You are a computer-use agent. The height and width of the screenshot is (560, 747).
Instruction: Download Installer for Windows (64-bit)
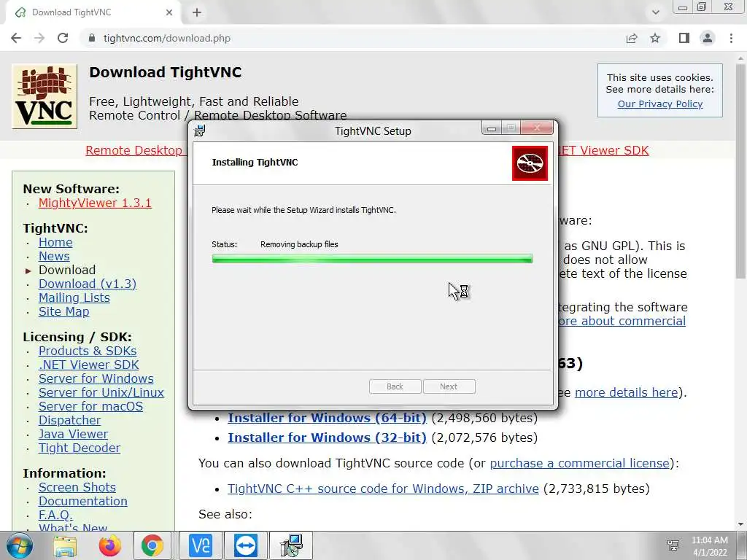click(x=327, y=418)
